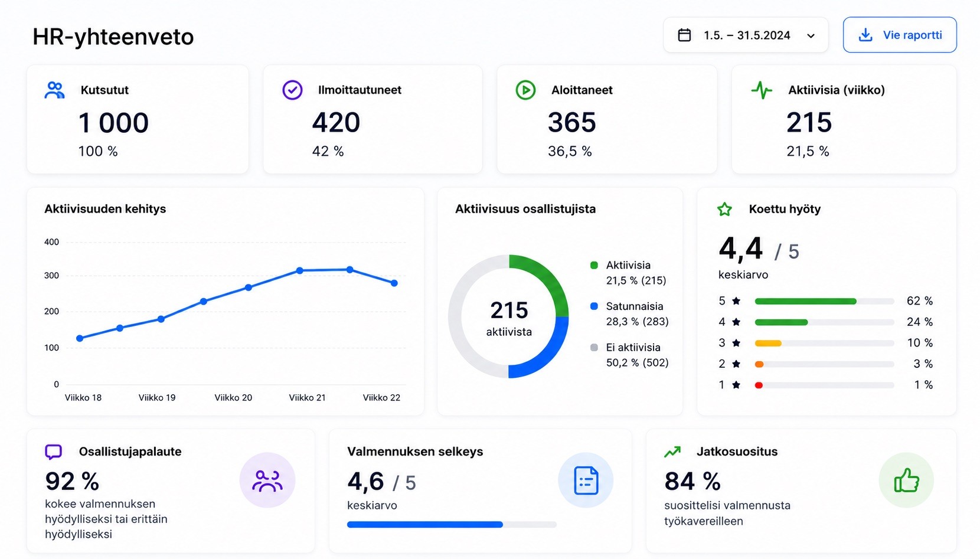This screenshot has width=980, height=559.
Task: Click the purple group icon in Osallistujapalaute
Action: point(267,480)
